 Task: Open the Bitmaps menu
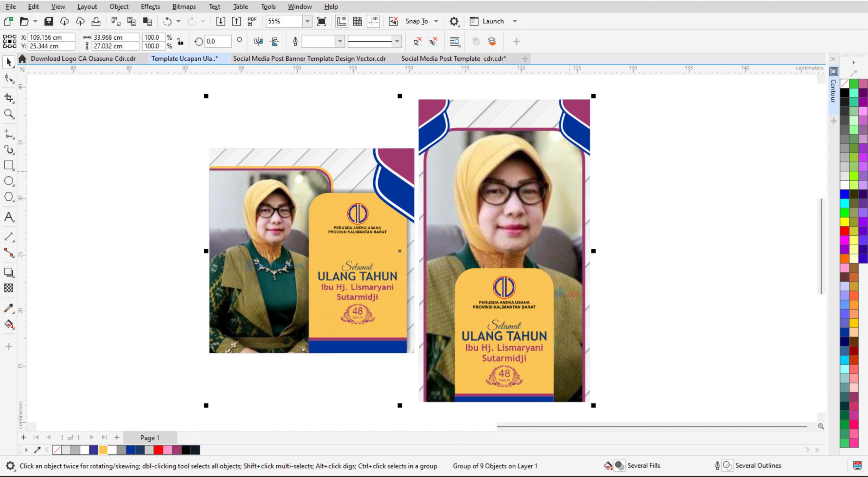click(x=184, y=6)
